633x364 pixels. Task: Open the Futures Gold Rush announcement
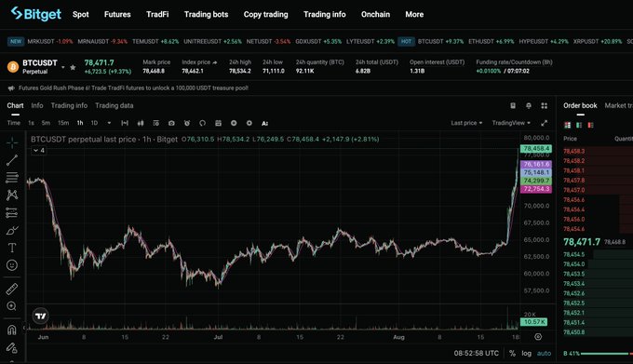click(133, 88)
